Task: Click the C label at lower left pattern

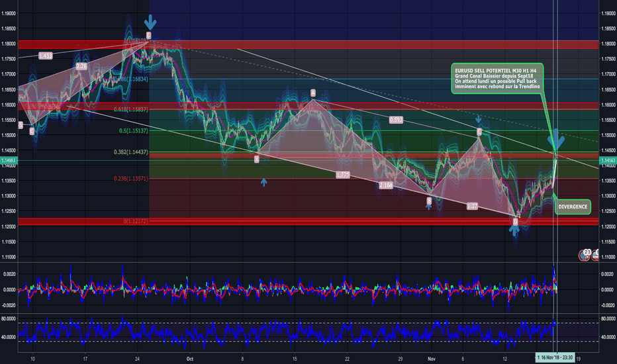Action: 32,132
